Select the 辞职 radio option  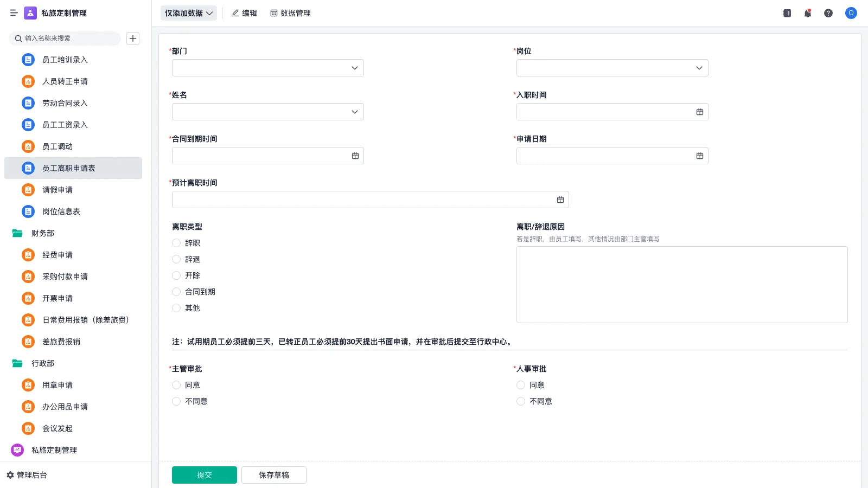coord(176,243)
